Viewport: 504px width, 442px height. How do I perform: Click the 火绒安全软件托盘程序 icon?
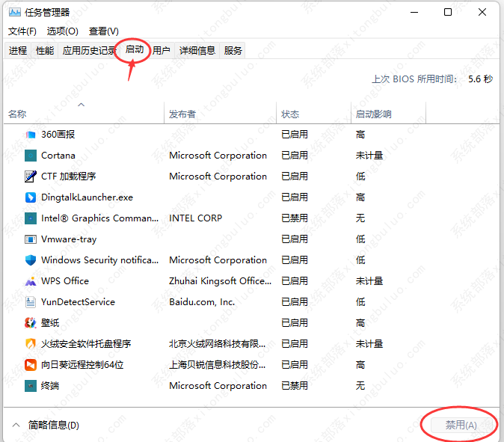click(x=31, y=344)
